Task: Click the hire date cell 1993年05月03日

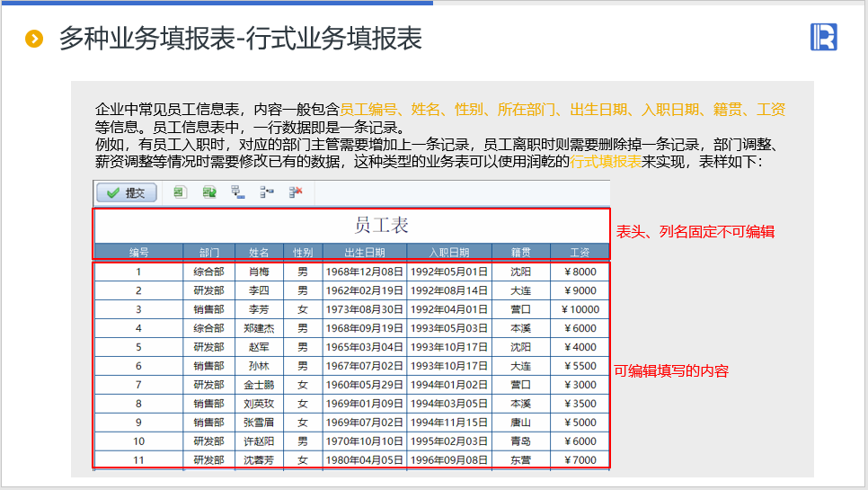Action: [449, 328]
